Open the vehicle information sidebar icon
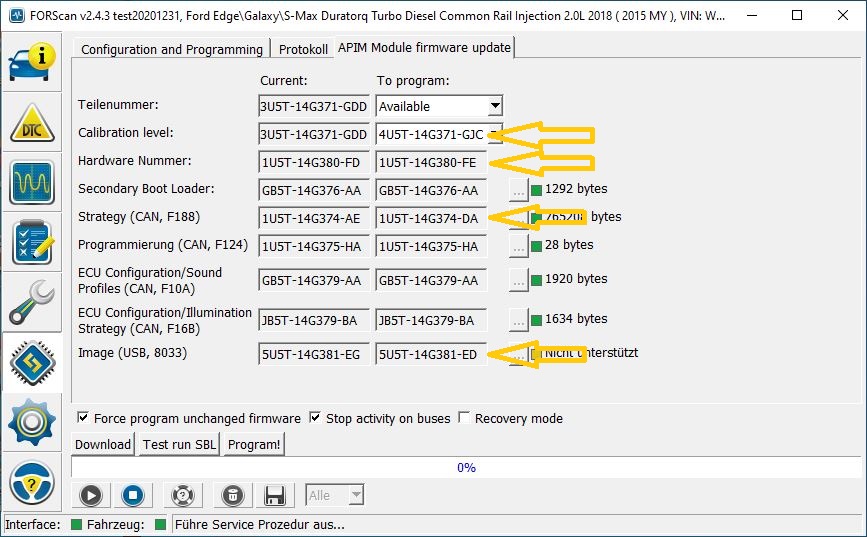The height and width of the screenshot is (537, 867). 33,60
